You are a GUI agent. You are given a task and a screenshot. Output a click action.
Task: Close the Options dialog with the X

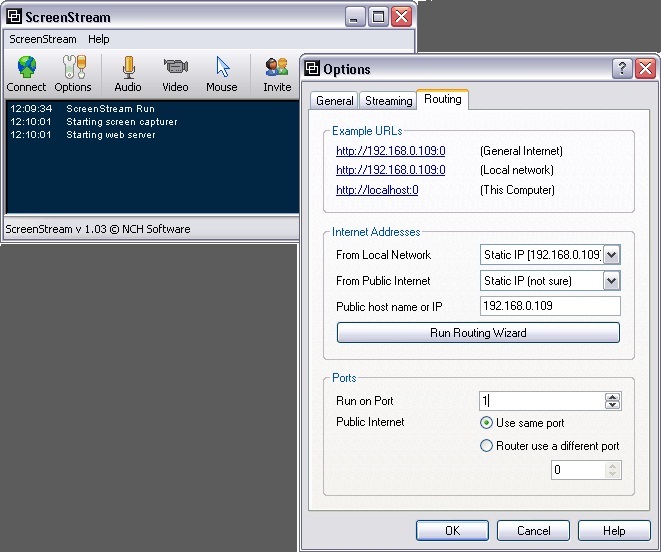(645, 68)
